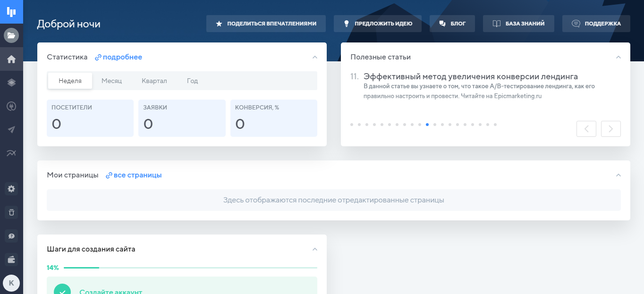Open the user avatar marked K
The width and height of the screenshot is (644, 294).
11,283
